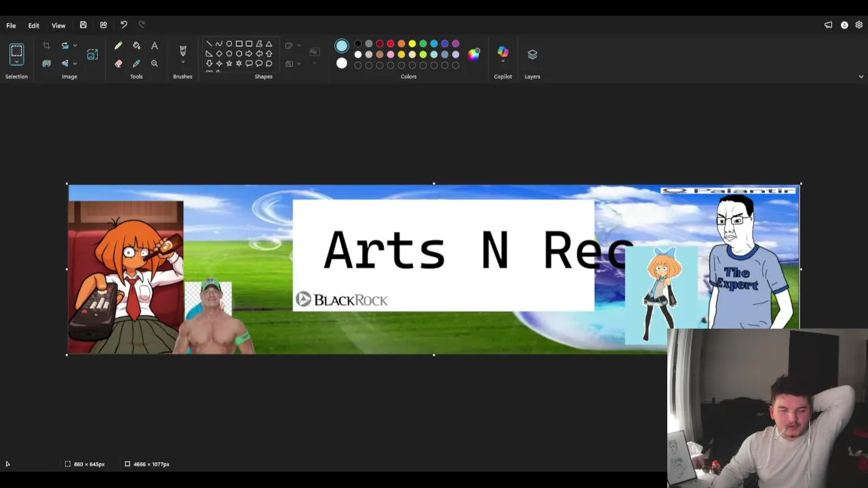The width and height of the screenshot is (868, 488).
Task: Click the feedback megaphone icon
Action: 828,25
